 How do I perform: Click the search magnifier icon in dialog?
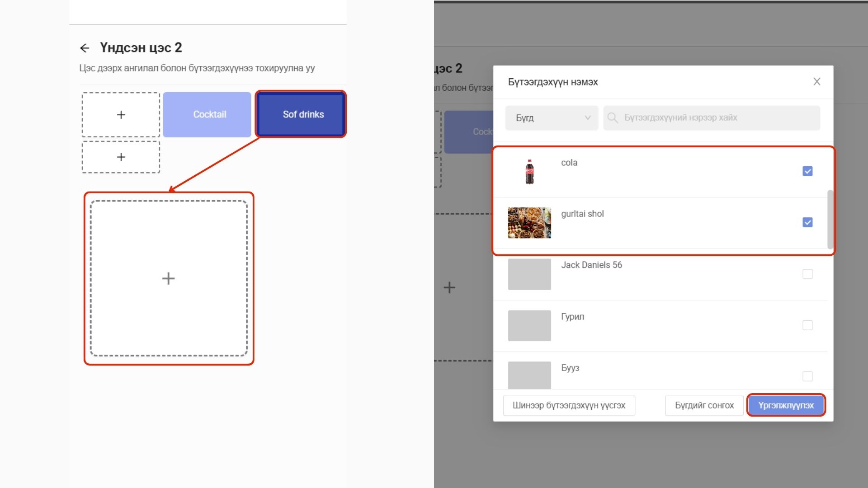pos(613,118)
